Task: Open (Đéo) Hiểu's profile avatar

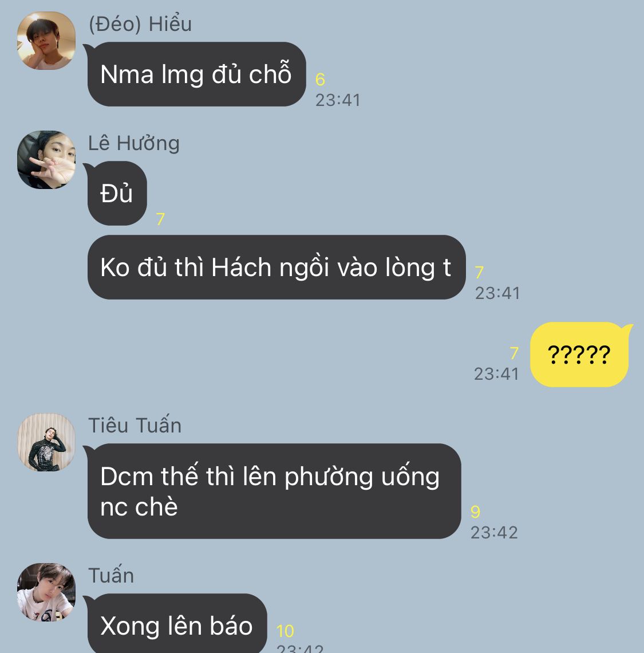Action: [46, 41]
